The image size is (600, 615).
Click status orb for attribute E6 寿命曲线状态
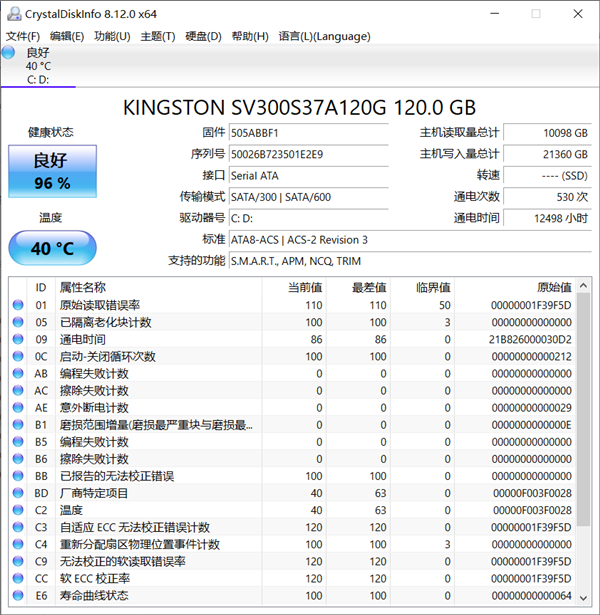point(18,595)
